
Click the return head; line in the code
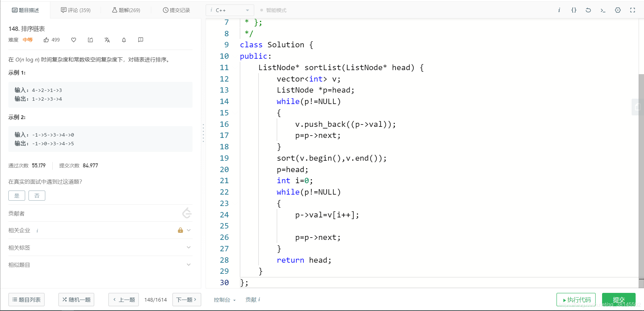pos(304,260)
